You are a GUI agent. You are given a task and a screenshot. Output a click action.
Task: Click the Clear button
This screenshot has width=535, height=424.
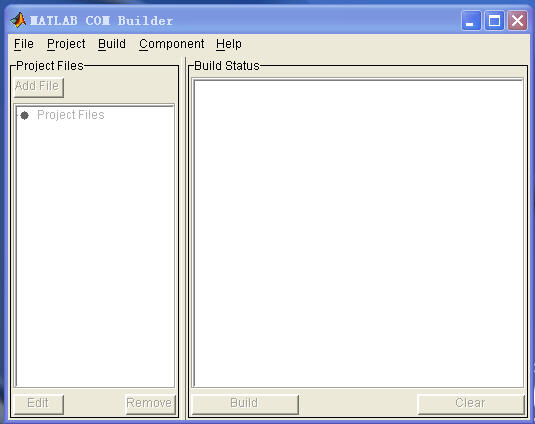click(x=471, y=404)
